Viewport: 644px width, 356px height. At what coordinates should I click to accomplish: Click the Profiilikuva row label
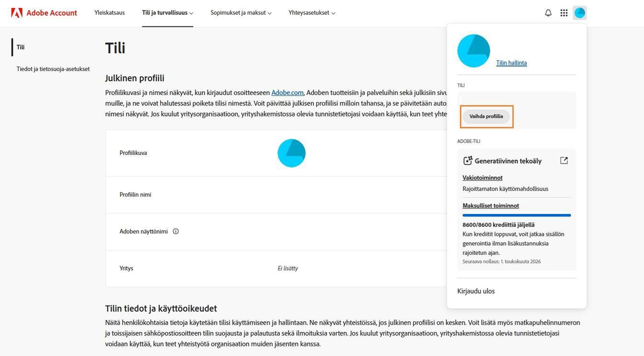tap(133, 153)
